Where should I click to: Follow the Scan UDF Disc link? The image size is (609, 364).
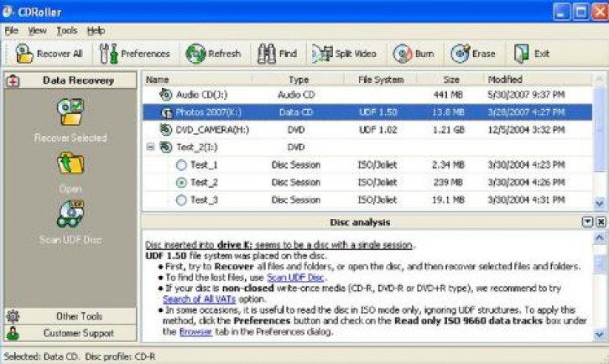(x=295, y=278)
